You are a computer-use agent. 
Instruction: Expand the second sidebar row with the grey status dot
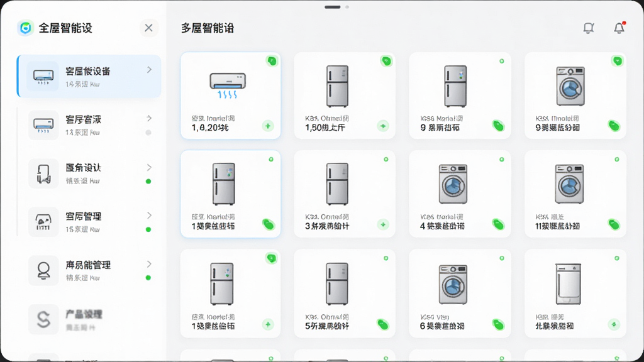pyautogui.click(x=149, y=118)
